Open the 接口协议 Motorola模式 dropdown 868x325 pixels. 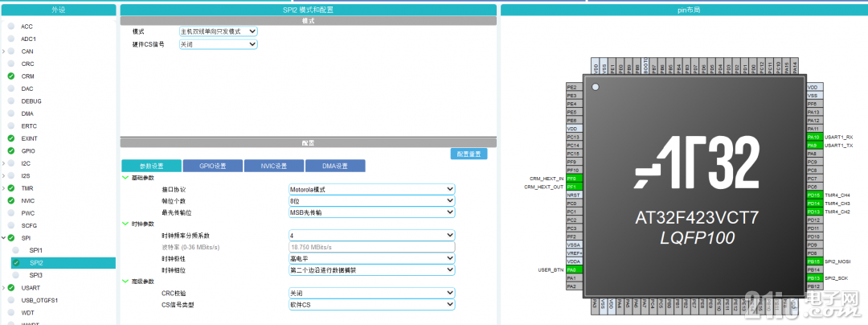pyautogui.click(x=372, y=189)
